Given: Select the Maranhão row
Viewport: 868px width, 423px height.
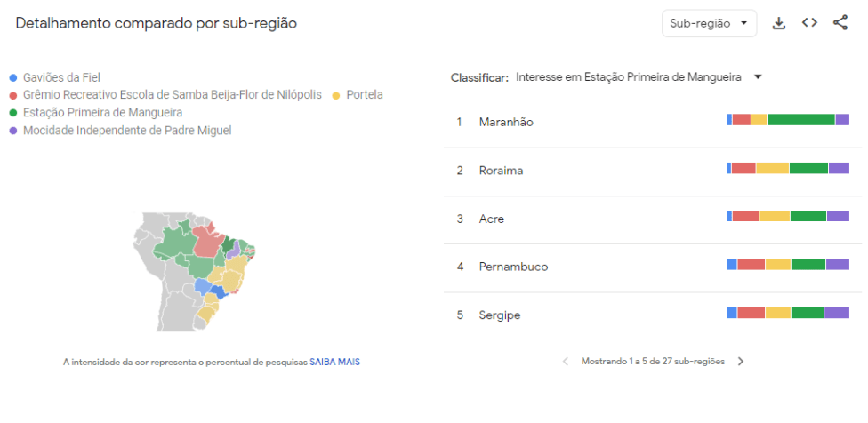Looking at the screenshot, I should coord(505,122).
